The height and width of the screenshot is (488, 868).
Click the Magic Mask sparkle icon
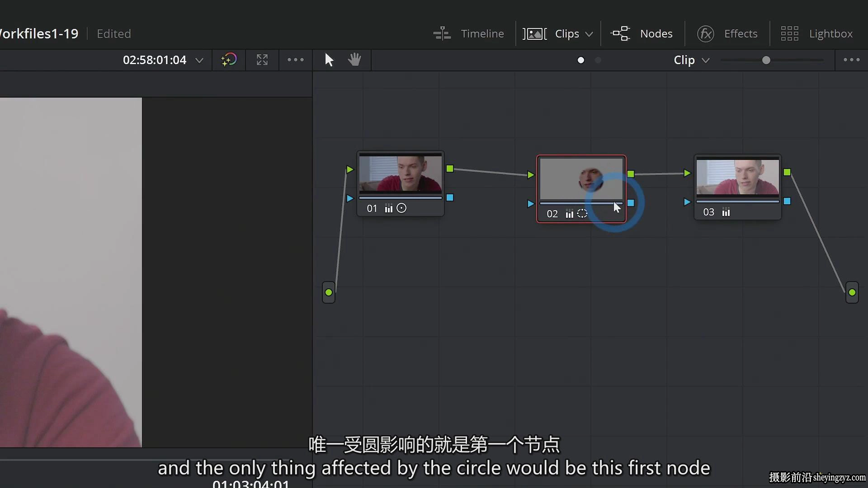click(x=229, y=60)
